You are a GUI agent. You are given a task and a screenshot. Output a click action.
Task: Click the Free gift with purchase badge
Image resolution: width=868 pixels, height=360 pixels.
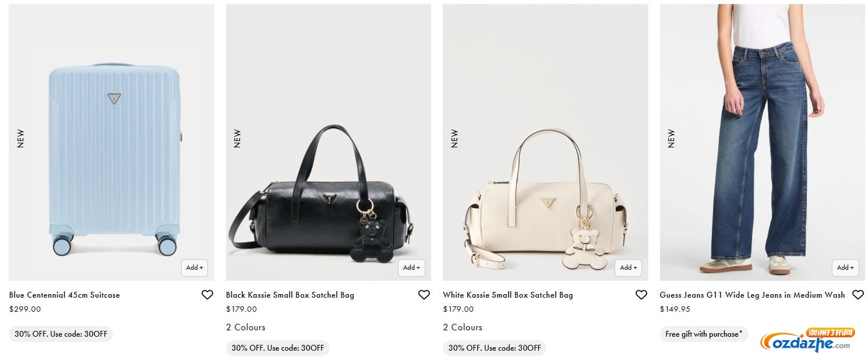coord(704,334)
